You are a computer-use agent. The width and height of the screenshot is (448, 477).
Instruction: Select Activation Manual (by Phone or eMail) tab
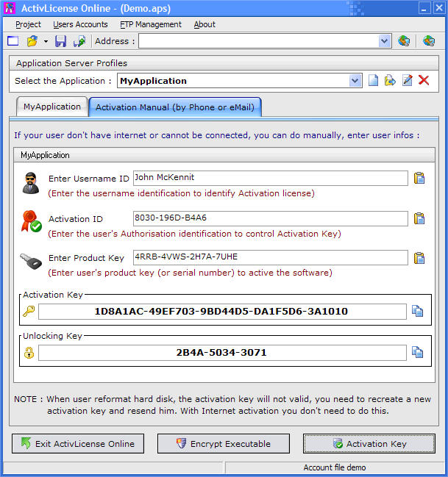click(x=175, y=107)
